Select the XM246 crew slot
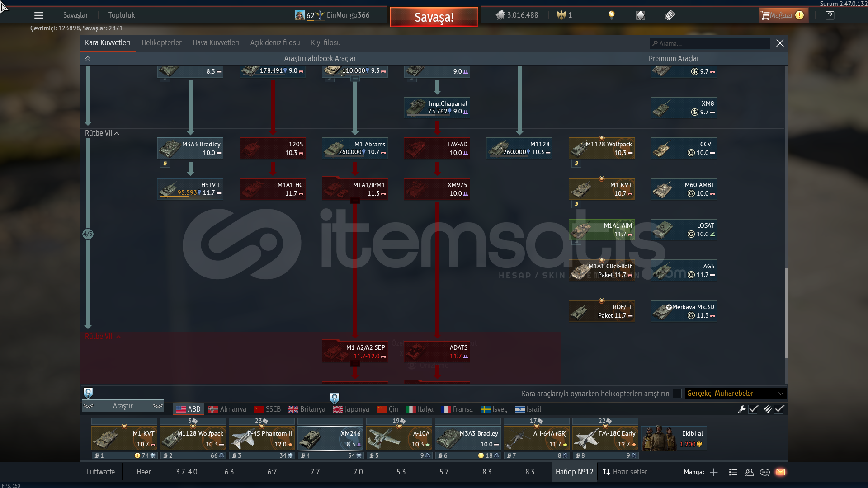 pyautogui.click(x=330, y=438)
